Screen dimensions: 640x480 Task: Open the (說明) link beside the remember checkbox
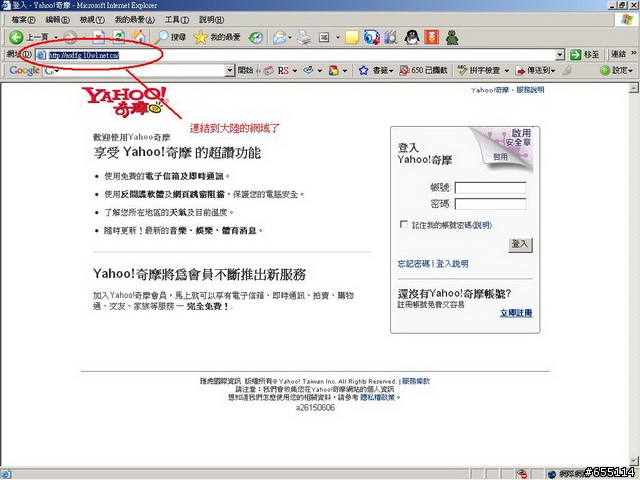point(482,225)
